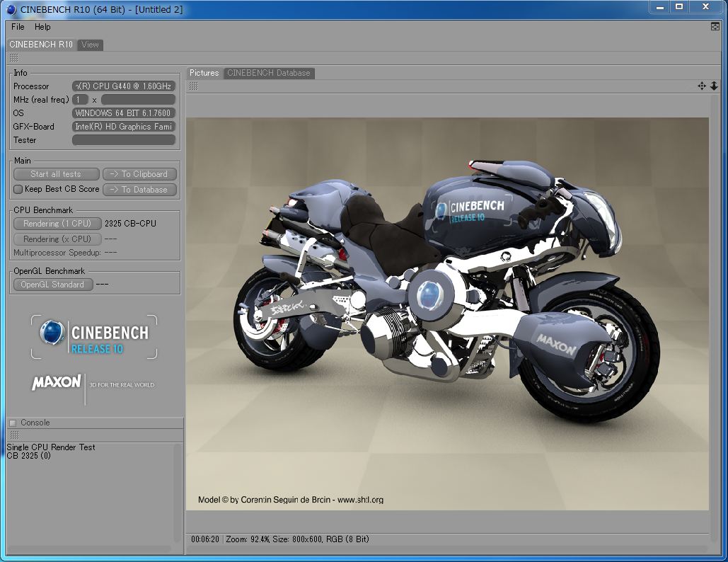Toggle the Console panel checkbox
Viewport: 728px width, 562px height.
tap(12, 423)
